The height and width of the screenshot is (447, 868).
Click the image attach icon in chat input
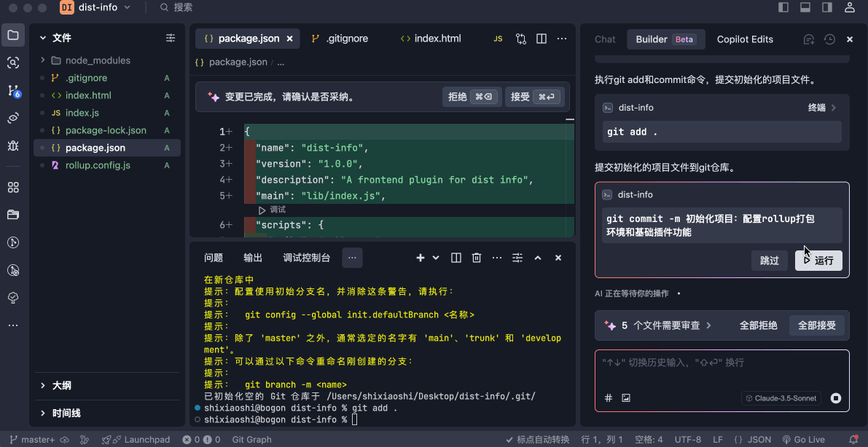[x=625, y=398]
